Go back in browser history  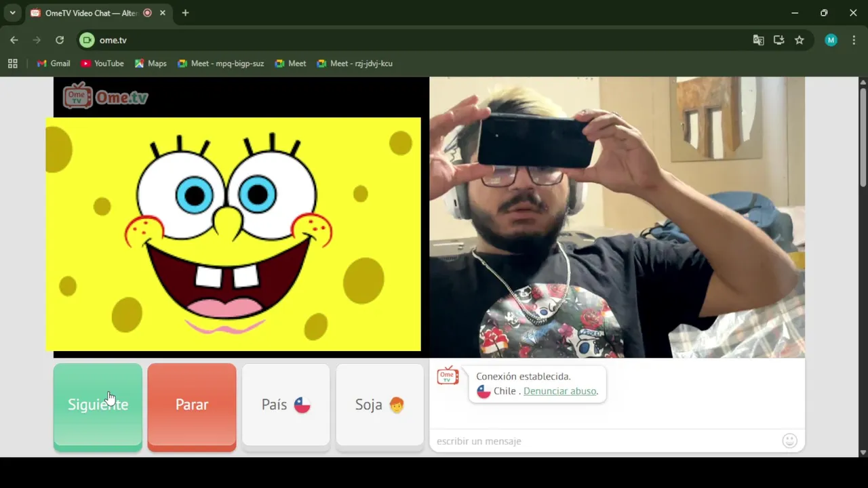(14, 40)
